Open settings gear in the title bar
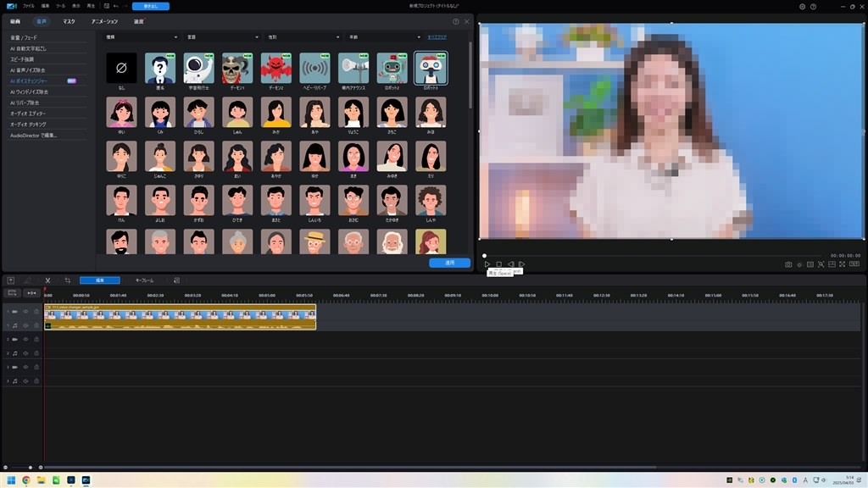The width and height of the screenshot is (868, 488). tap(803, 7)
